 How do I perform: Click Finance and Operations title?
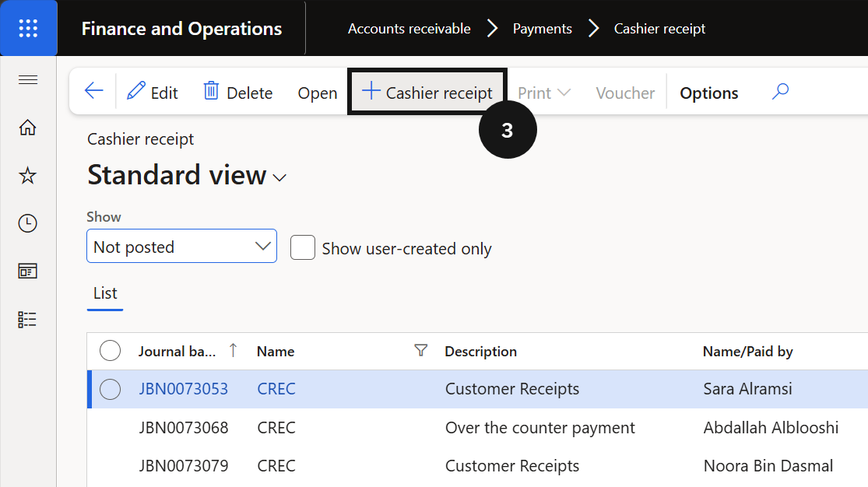pyautogui.click(x=181, y=29)
